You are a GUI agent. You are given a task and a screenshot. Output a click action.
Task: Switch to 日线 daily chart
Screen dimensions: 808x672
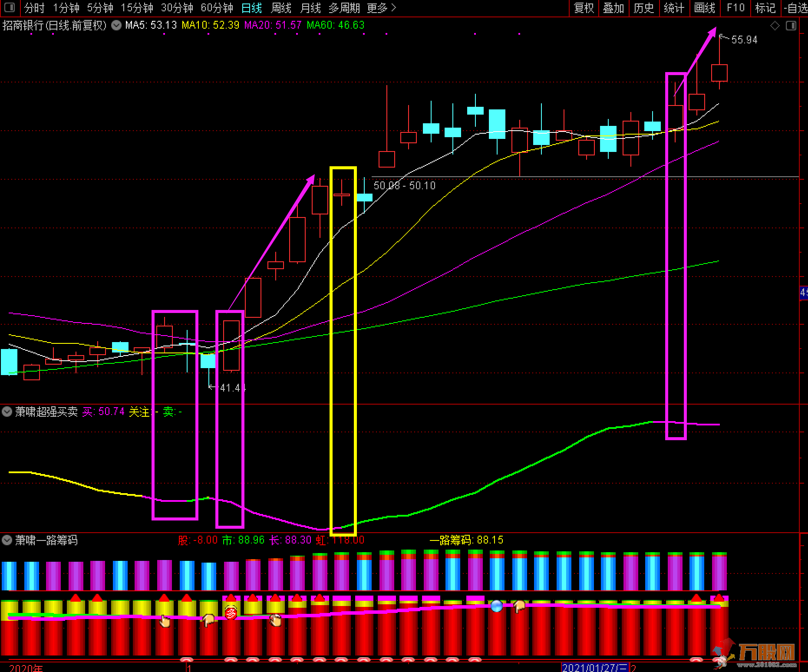tap(251, 8)
